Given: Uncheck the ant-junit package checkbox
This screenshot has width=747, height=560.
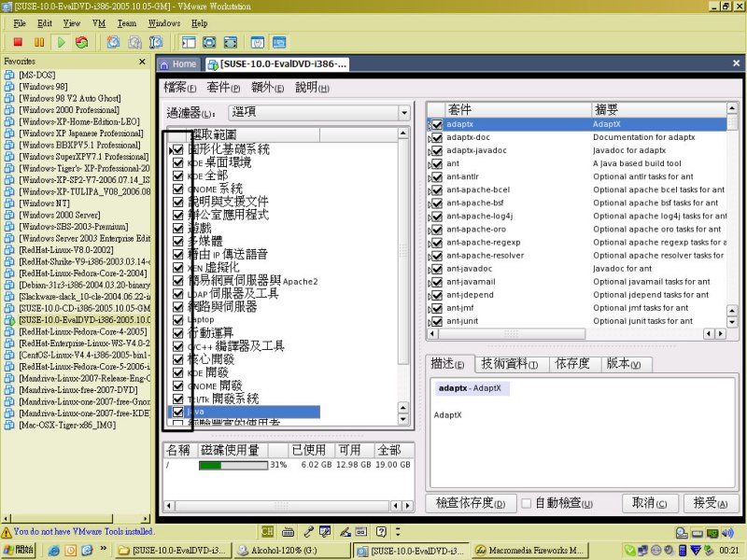Looking at the screenshot, I should tap(437, 321).
